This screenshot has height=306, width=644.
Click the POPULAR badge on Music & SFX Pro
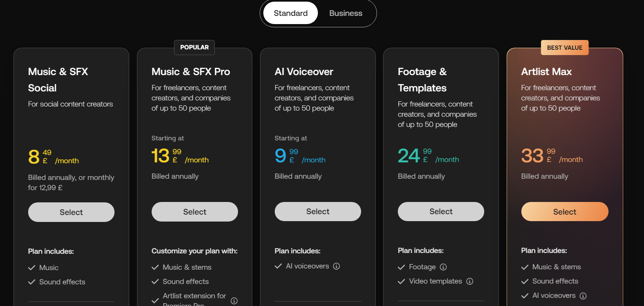coord(194,47)
